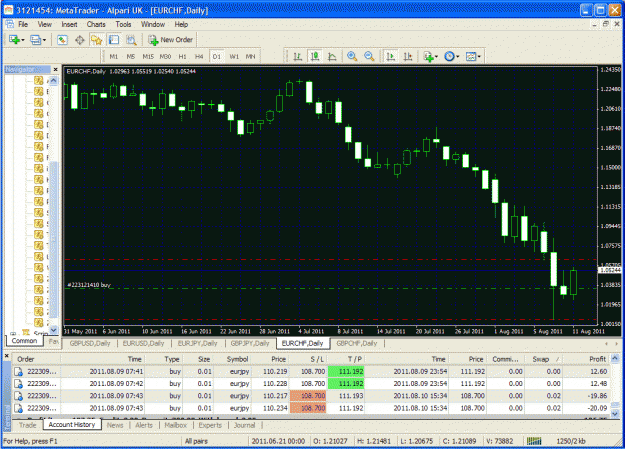
Task: Close the Navigator panel
Action: click(56, 69)
